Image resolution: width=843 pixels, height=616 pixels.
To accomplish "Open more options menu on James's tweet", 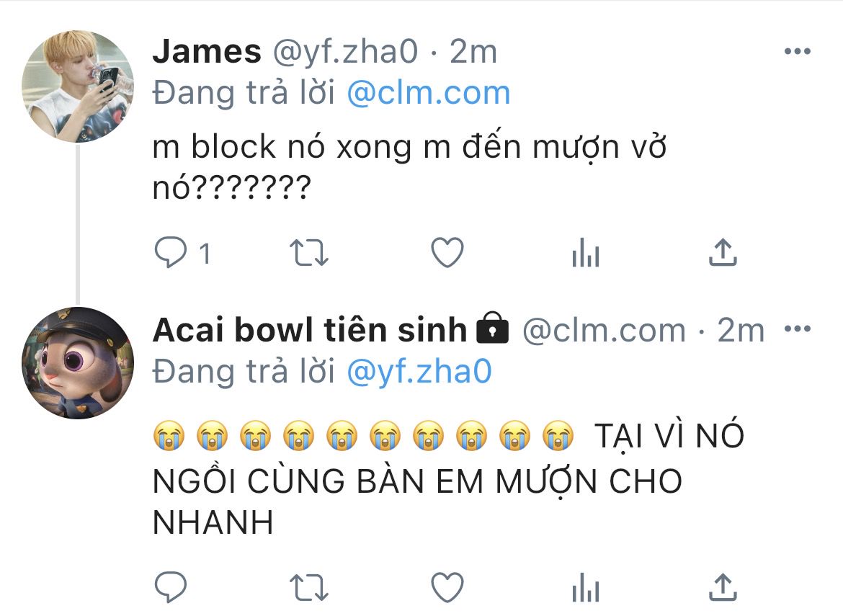I will [x=798, y=52].
